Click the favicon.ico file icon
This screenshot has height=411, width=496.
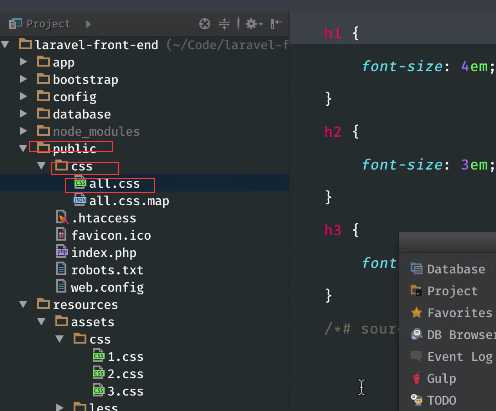[x=61, y=235]
